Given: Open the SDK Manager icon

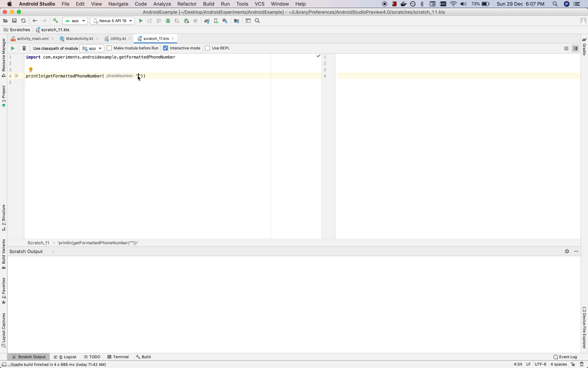Looking at the screenshot, I should click(225, 21).
